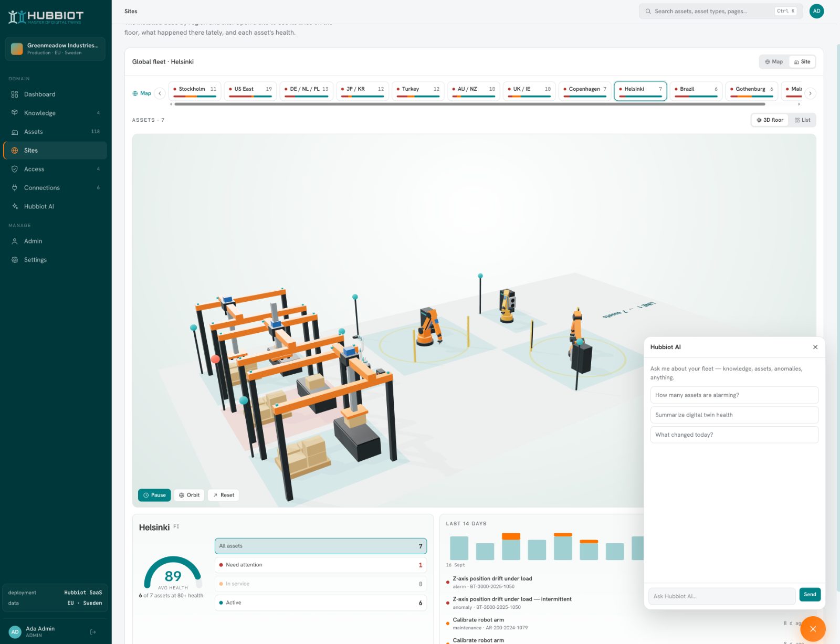Click the search assets field
The width and height of the screenshot is (840, 644).
click(x=721, y=11)
